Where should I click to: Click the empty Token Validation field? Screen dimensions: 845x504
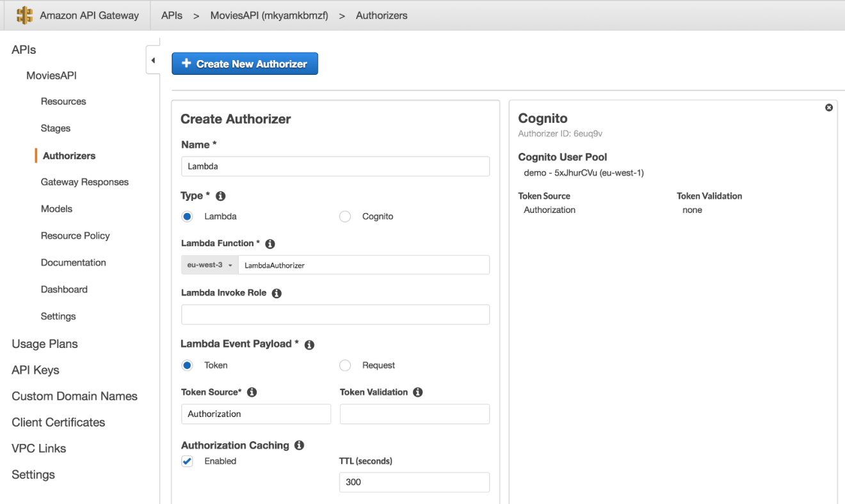(415, 414)
